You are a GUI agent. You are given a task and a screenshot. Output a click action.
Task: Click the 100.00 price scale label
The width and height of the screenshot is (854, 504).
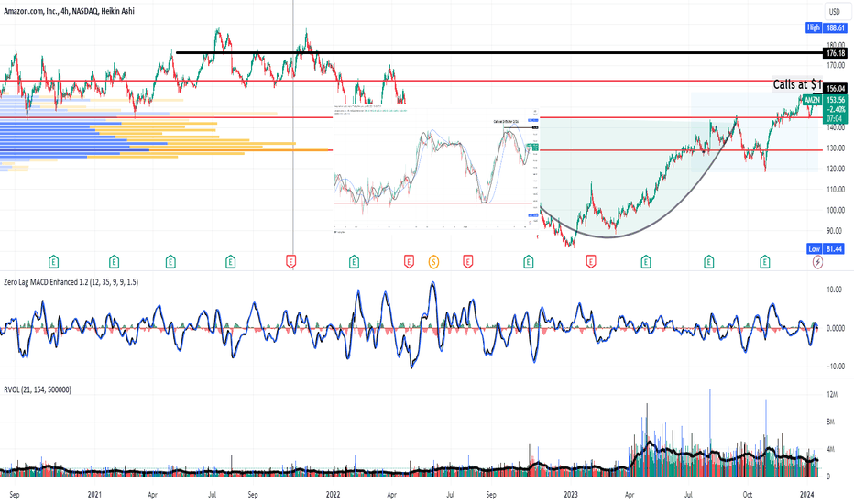pos(836,211)
